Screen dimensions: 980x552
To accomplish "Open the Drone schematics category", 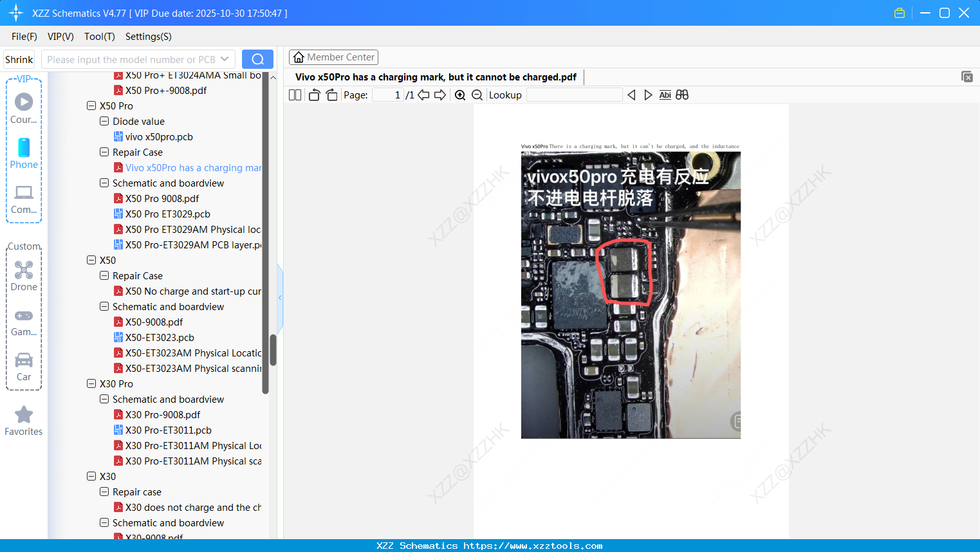I will [x=23, y=275].
